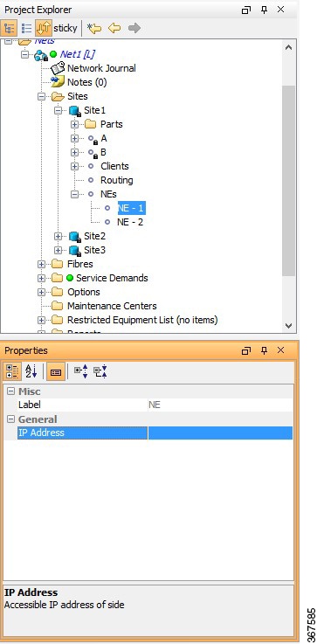
Task: Sort properties alphabetically with A-Z icon
Action: 31,371
